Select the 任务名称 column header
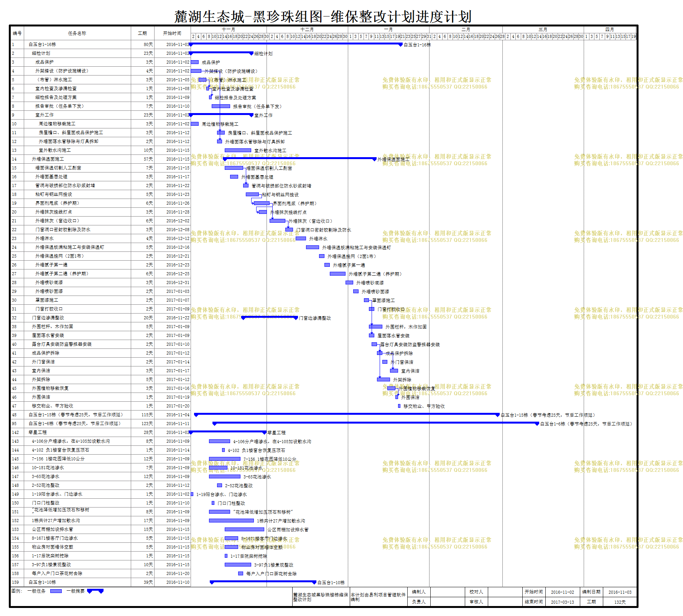This screenshot has width=683, height=616. coord(77,33)
